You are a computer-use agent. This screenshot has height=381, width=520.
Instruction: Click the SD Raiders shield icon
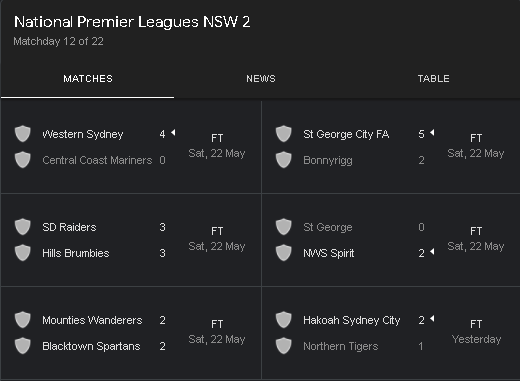pos(23,227)
